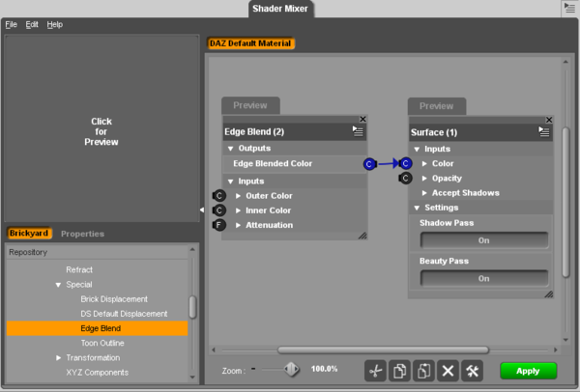Close the Edge Blend (2) brick
The image size is (580, 392).
(362, 119)
